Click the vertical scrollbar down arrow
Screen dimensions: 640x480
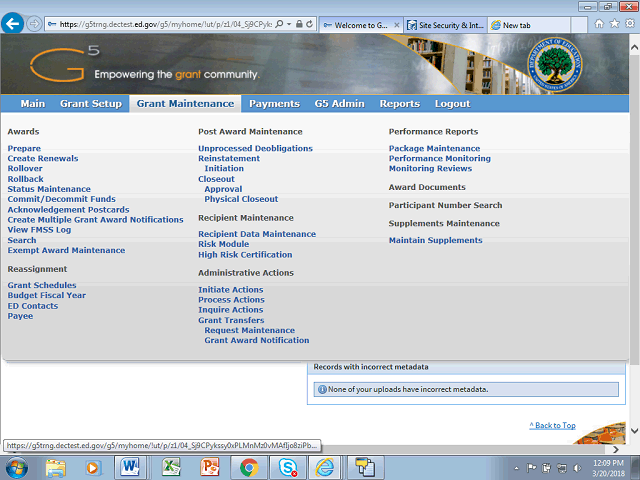(634, 431)
